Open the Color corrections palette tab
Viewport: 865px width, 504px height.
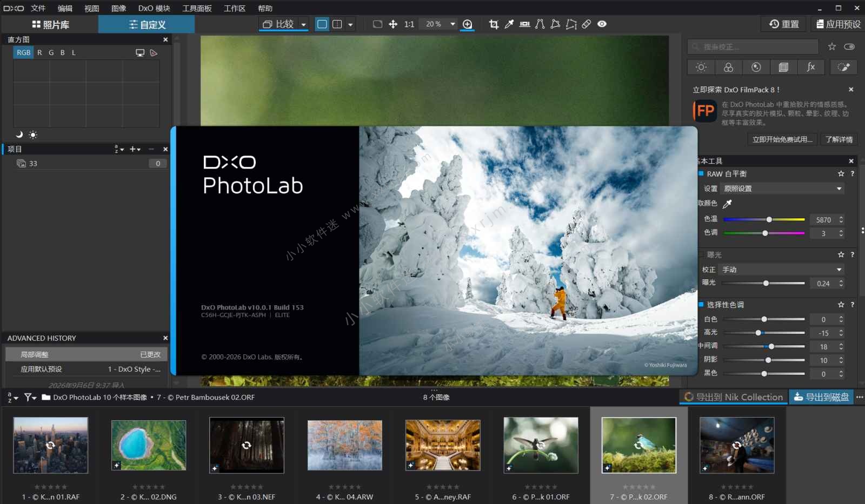729,67
